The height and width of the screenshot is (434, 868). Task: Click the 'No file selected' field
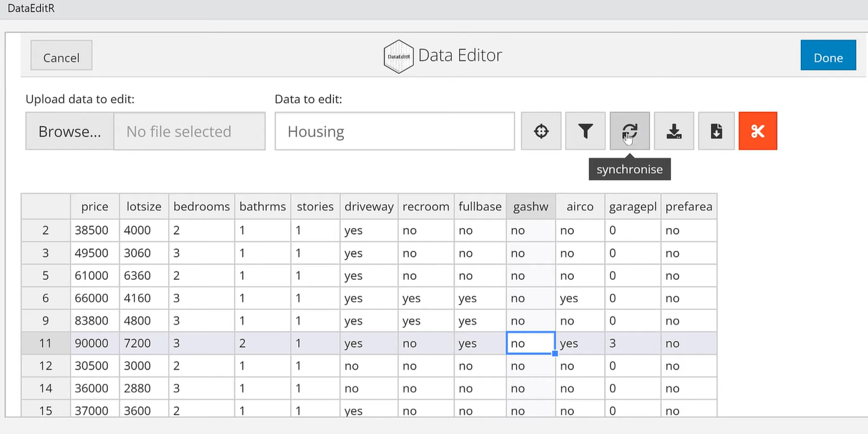(190, 131)
